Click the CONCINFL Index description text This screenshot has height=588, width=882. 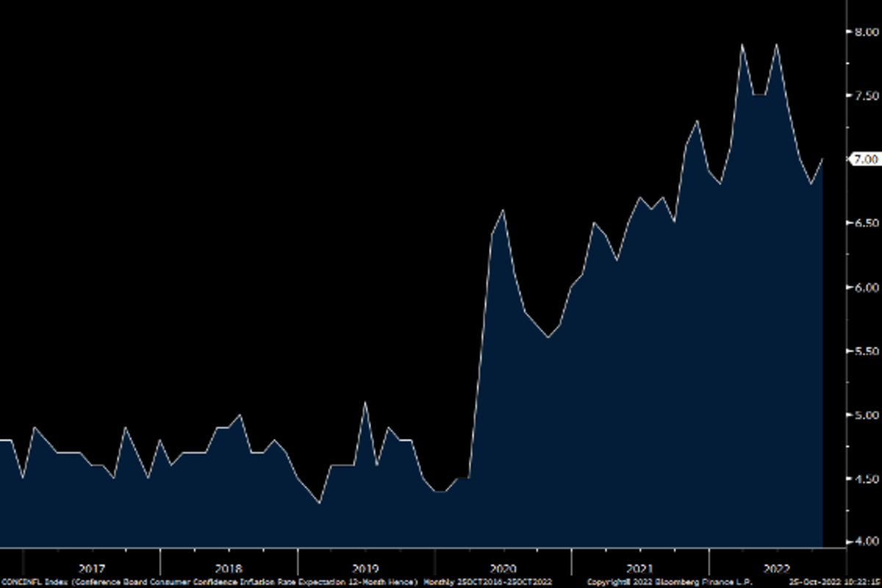(x=209, y=582)
